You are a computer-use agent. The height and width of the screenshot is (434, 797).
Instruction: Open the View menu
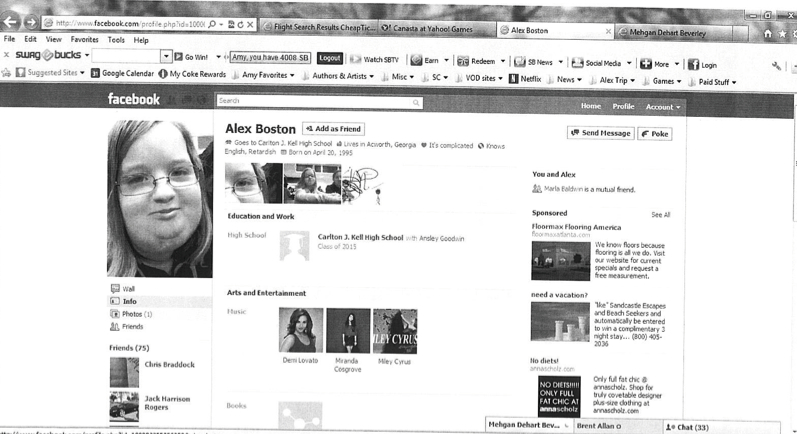(x=53, y=39)
